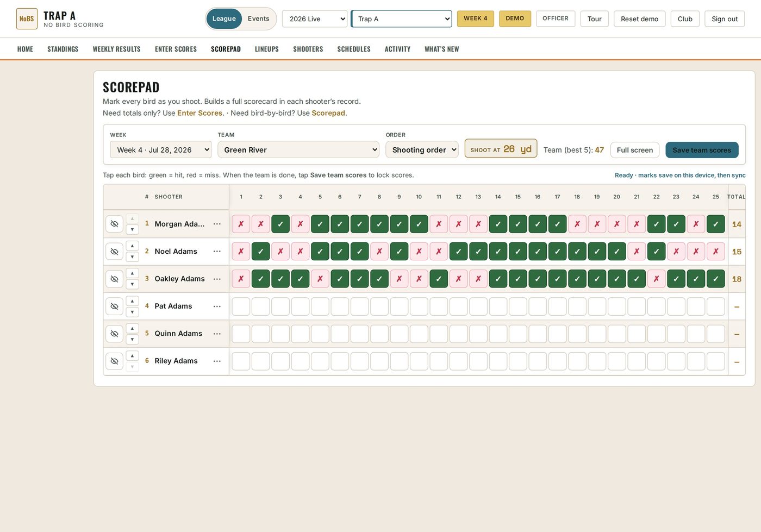Open the Trap A league dropdown

(401, 18)
